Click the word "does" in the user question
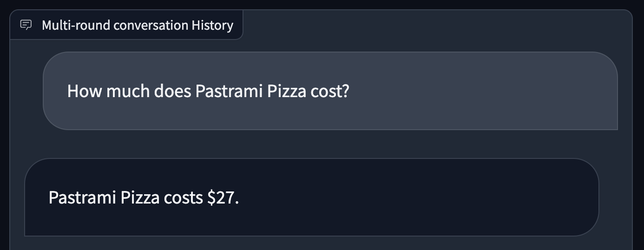 point(173,91)
